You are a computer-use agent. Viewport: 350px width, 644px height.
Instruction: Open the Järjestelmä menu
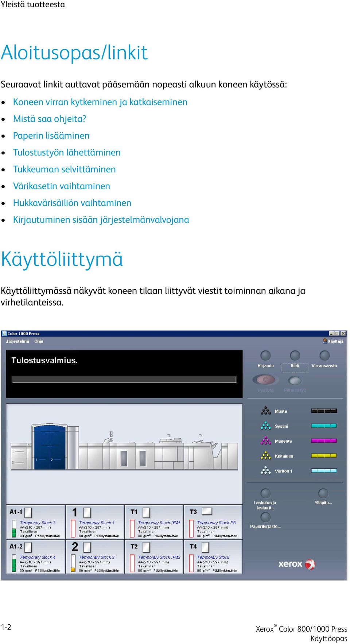17,341
